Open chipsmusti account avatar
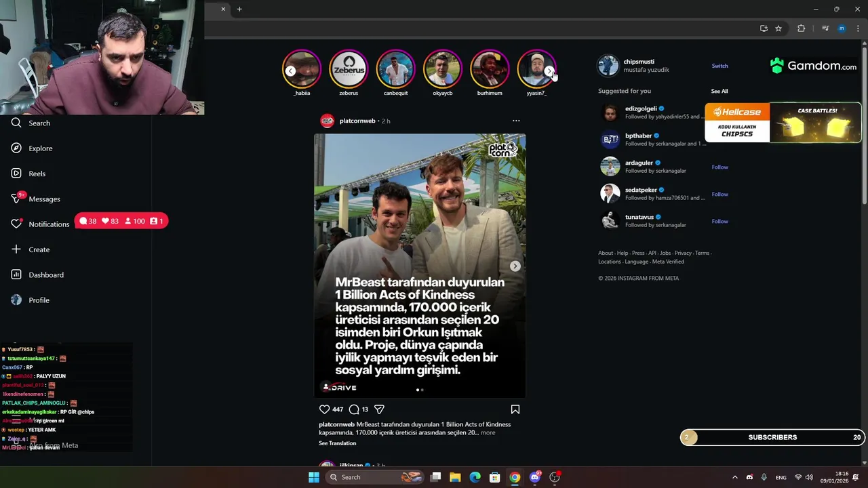Image resolution: width=868 pixels, height=488 pixels. pos(608,66)
